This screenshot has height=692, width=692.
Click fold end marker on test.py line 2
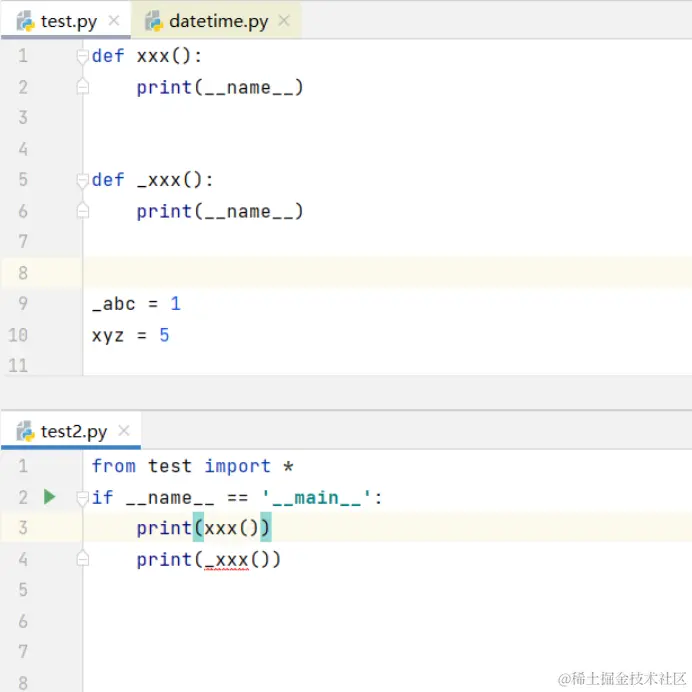tap(83, 86)
